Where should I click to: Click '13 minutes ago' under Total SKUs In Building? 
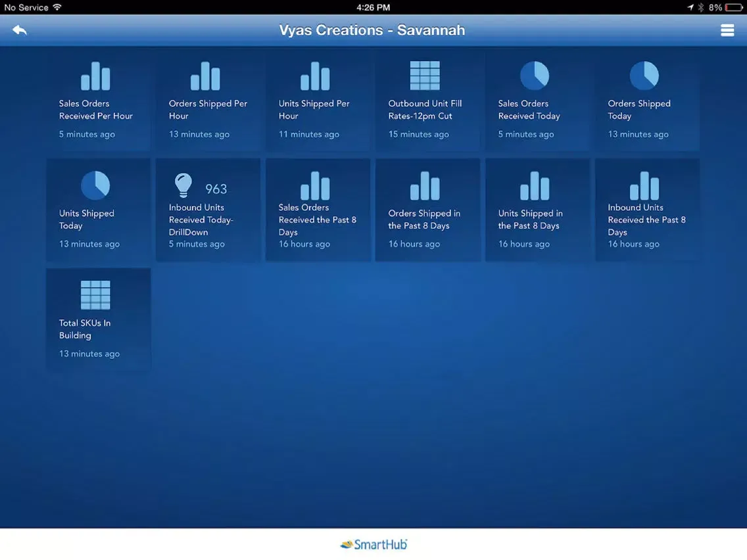[89, 354]
